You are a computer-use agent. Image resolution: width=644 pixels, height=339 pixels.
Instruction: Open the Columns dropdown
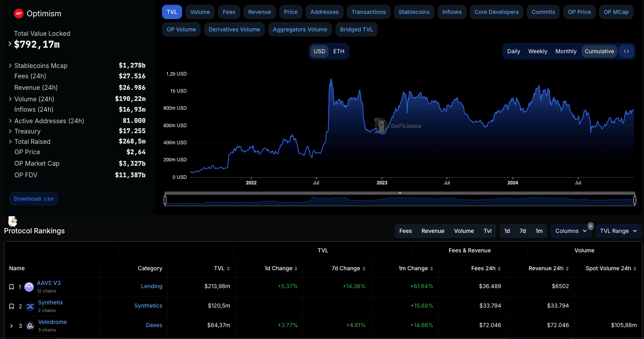click(x=571, y=231)
